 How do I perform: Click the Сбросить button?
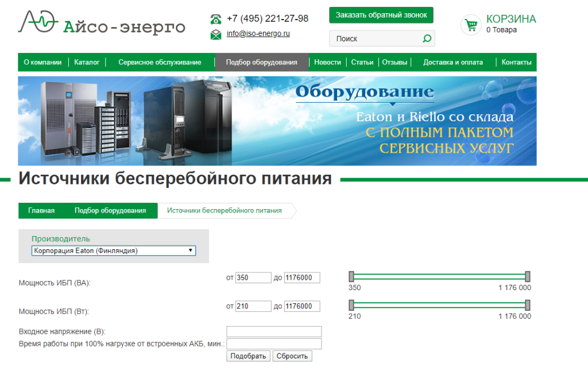click(x=292, y=356)
